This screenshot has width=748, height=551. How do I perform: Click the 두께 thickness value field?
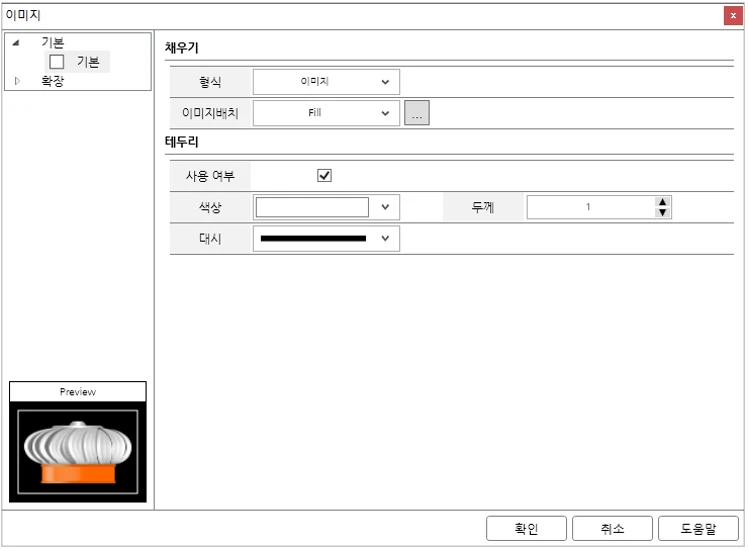coord(591,207)
